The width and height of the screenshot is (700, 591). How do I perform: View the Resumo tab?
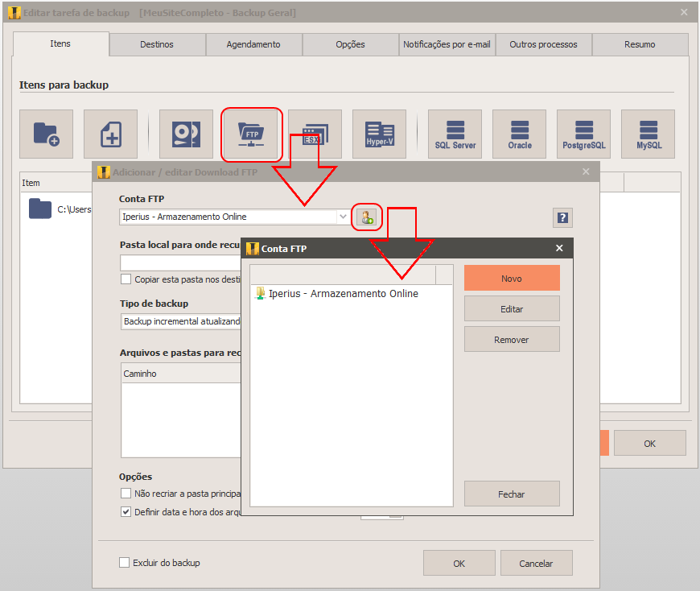(x=640, y=44)
